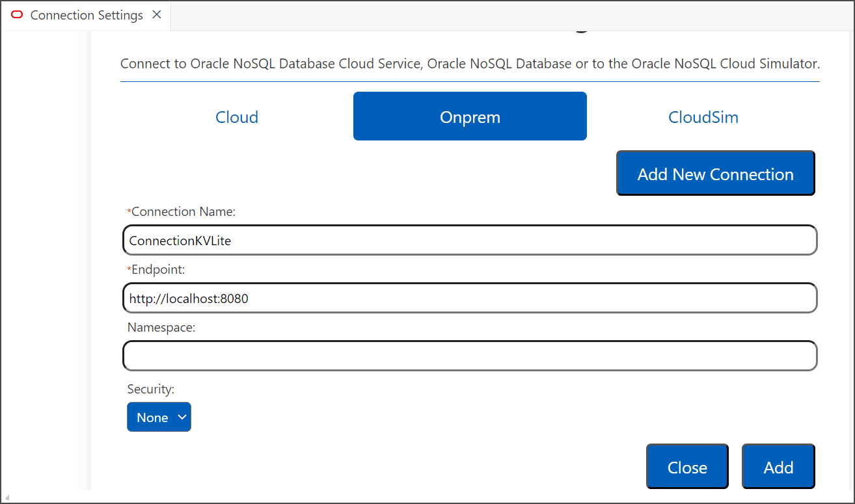Open the CloudSim connection tab
Viewport: 855px width, 504px height.
click(703, 117)
